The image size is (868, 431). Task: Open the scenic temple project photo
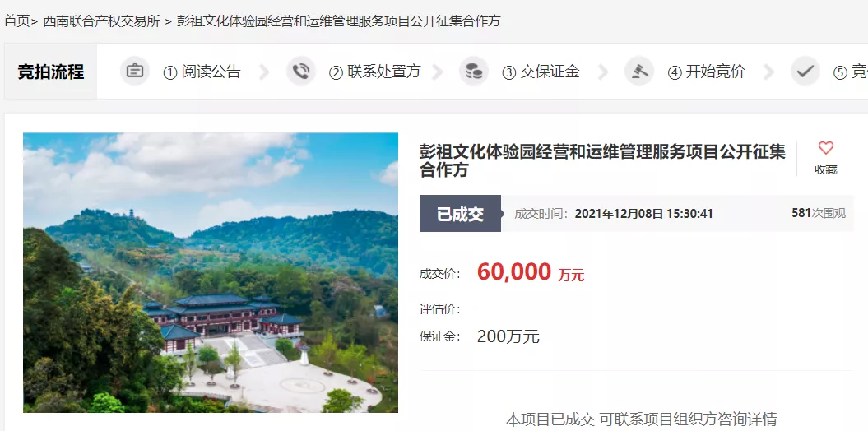click(x=211, y=273)
